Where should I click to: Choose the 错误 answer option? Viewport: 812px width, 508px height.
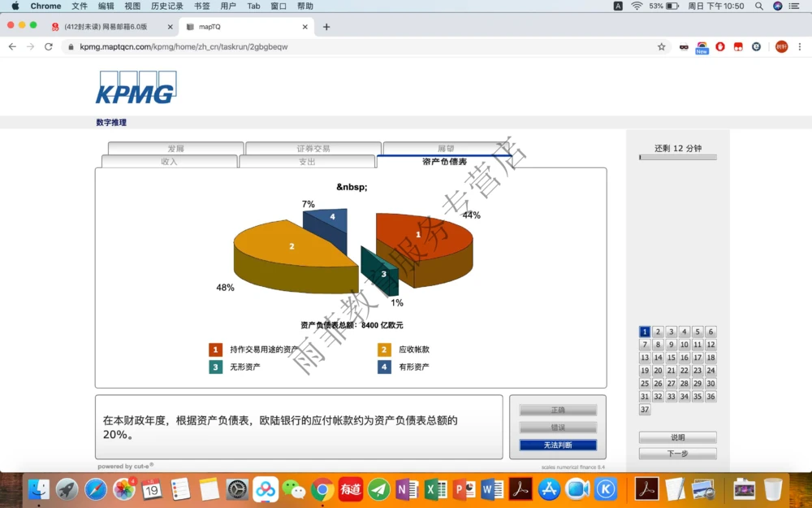558,427
